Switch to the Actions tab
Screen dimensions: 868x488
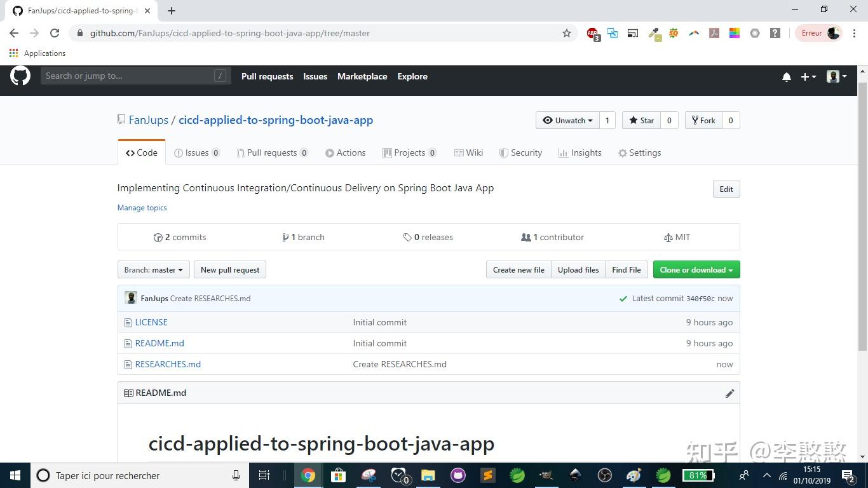346,152
